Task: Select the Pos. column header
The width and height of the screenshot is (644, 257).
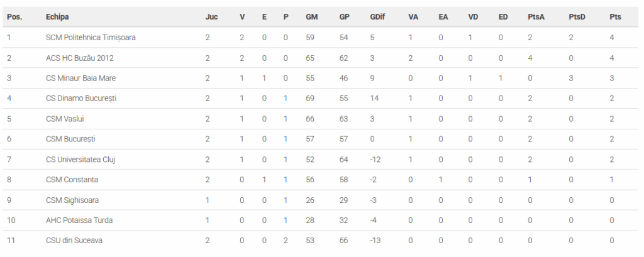Action: pos(14,17)
